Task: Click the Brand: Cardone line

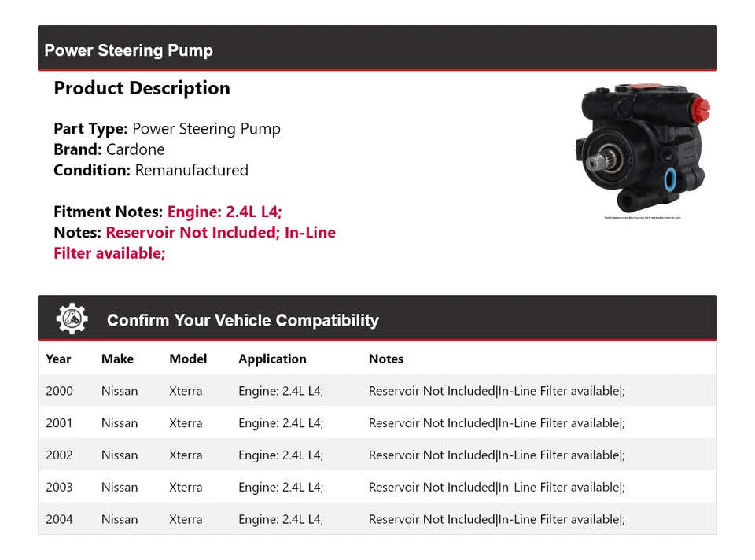Action: click(x=109, y=149)
